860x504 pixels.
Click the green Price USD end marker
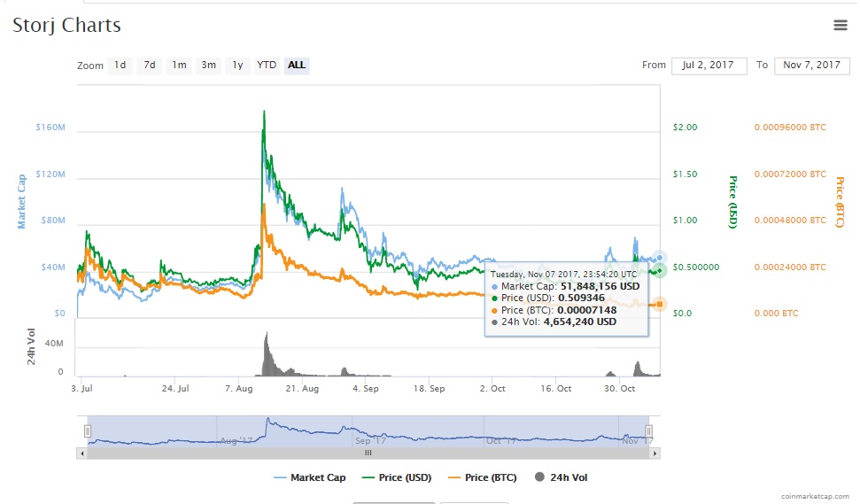click(660, 270)
